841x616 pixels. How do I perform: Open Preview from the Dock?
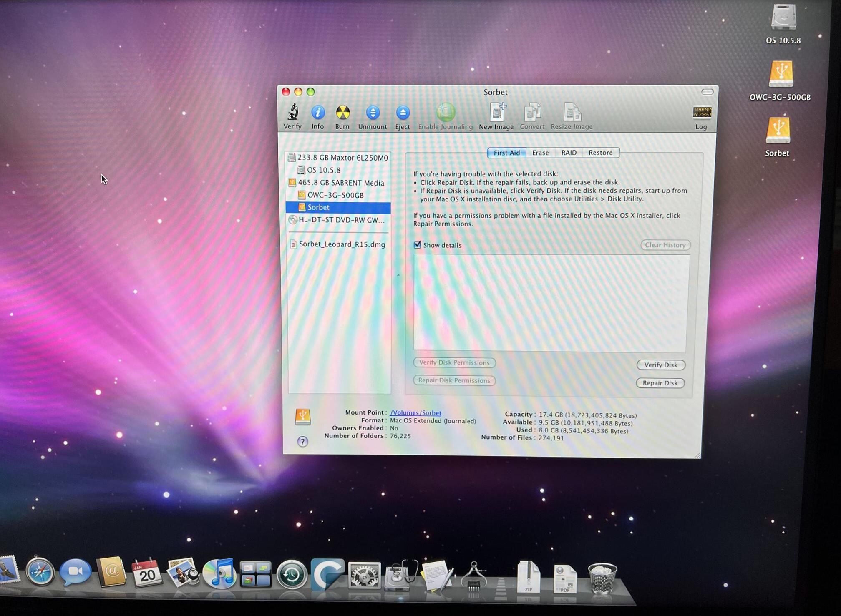(183, 573)
